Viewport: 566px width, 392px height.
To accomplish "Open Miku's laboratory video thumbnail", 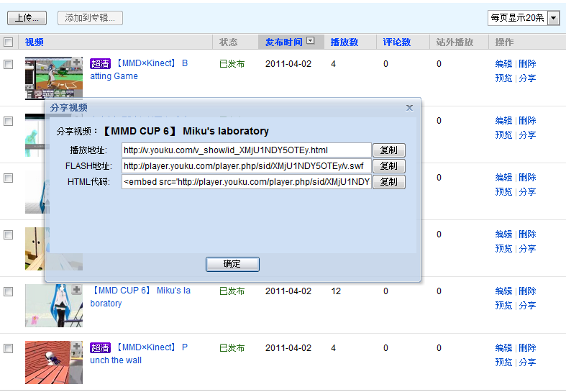I will click(x=54, y=306).
